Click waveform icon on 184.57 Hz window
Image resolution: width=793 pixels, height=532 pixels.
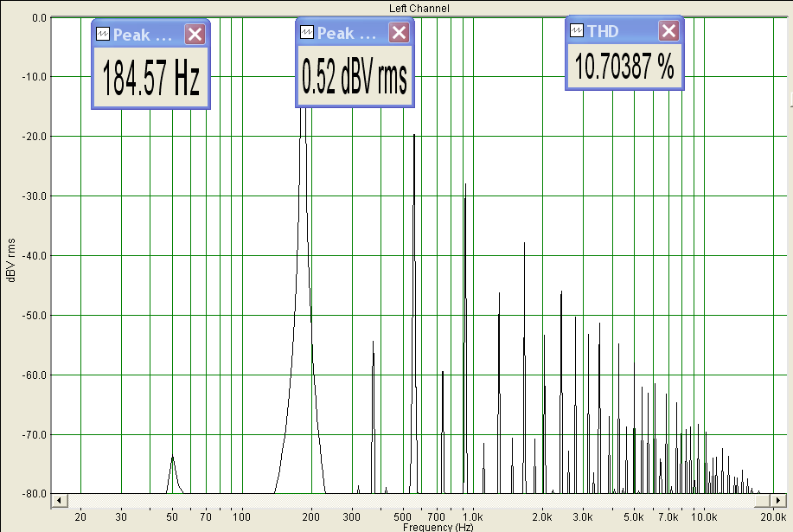click(x=103, y=34)
